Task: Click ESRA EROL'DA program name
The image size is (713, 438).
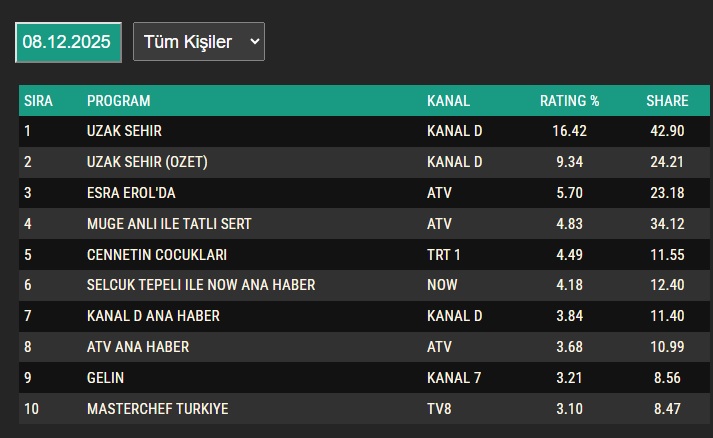Action: (131, 193)
